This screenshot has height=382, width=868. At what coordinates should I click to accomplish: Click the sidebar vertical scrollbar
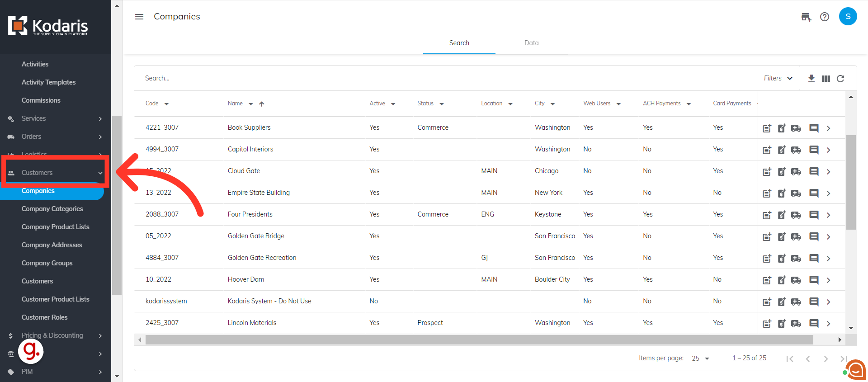(117, 205)
